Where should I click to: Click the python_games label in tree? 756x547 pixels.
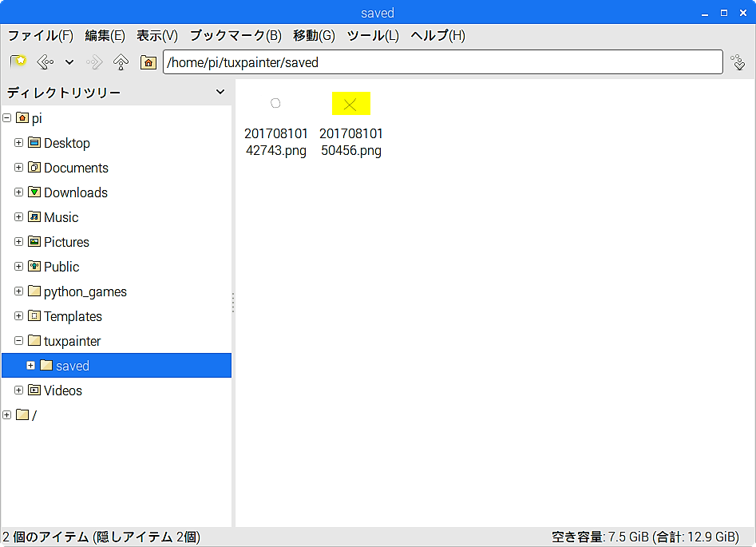coord(85,291)
